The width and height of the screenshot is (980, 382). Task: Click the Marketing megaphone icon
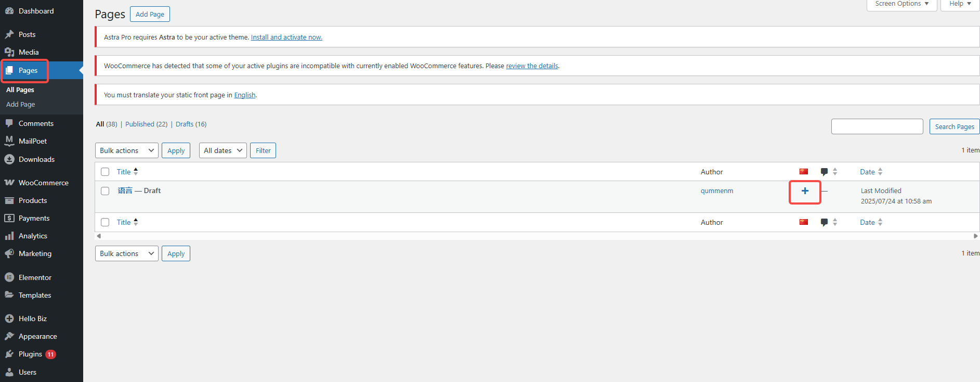[9, 253]
